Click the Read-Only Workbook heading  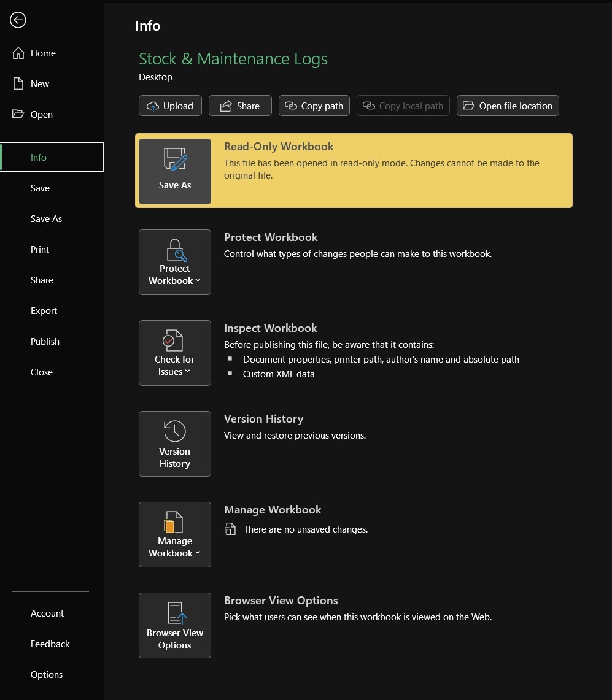click(x=279, y=147)
